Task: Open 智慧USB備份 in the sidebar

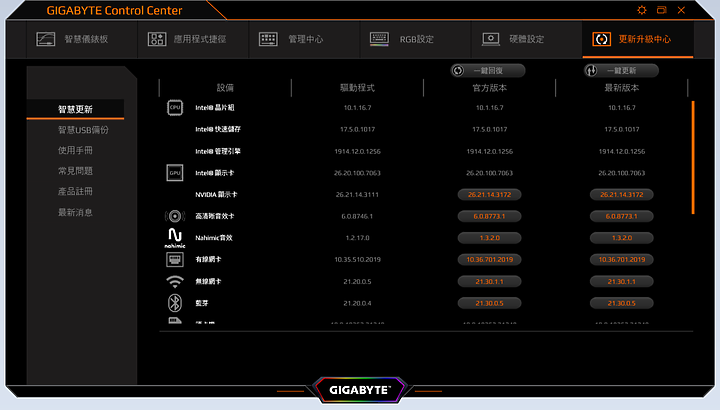Action: tap(83, 130)
